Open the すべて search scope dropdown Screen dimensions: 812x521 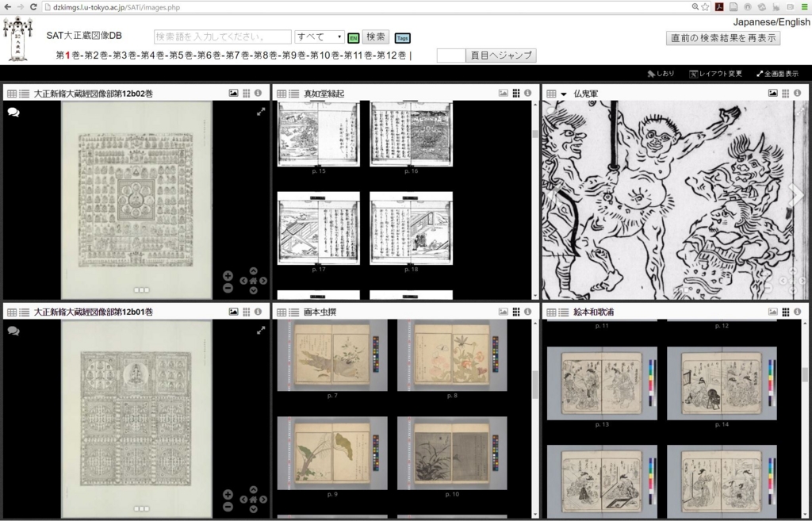319,36
